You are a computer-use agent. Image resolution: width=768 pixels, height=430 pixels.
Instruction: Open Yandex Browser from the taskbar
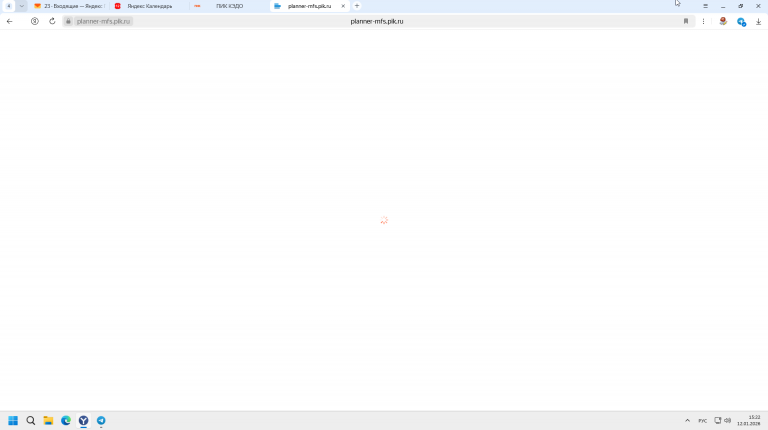[x=83, y=421]
